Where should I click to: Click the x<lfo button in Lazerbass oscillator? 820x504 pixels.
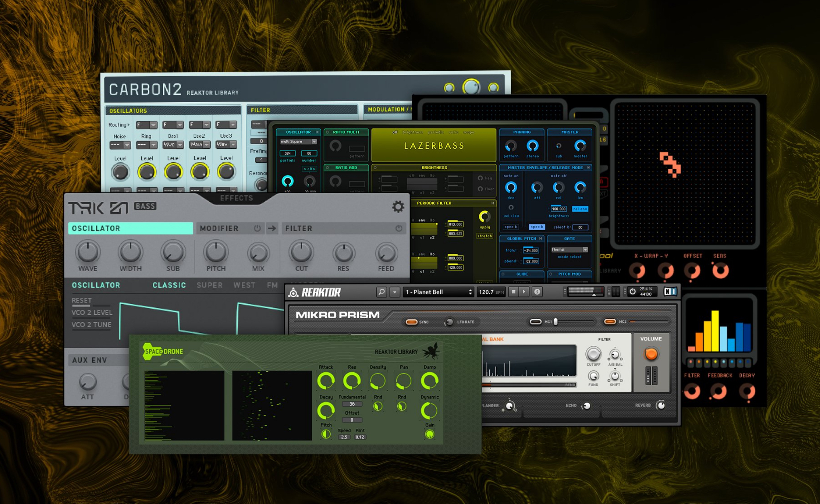309,169
